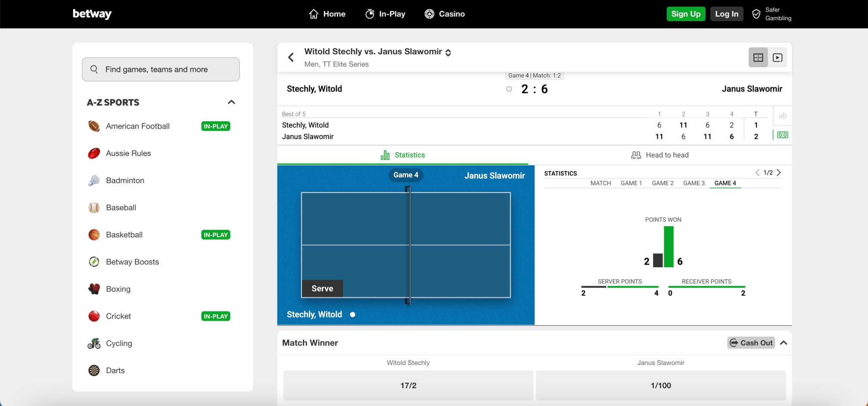Viewport: 868px width, 406px height.
Task: Collapse the Match Winner market
Action: coord(784,343)
